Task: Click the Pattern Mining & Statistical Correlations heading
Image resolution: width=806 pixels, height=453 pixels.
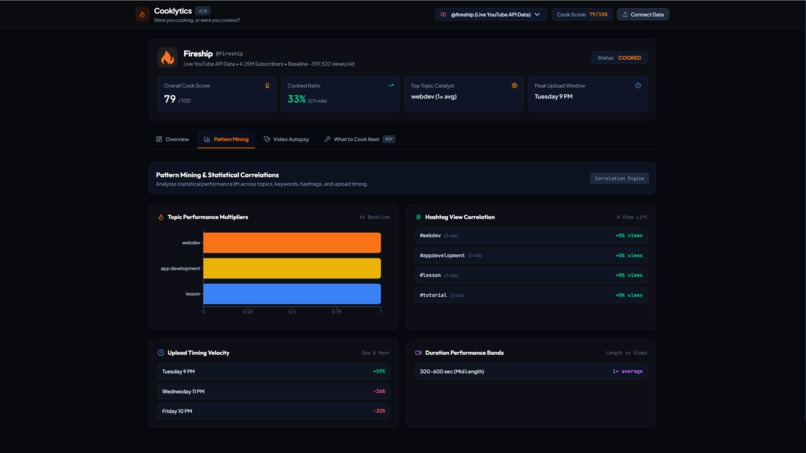Action: 217,175
